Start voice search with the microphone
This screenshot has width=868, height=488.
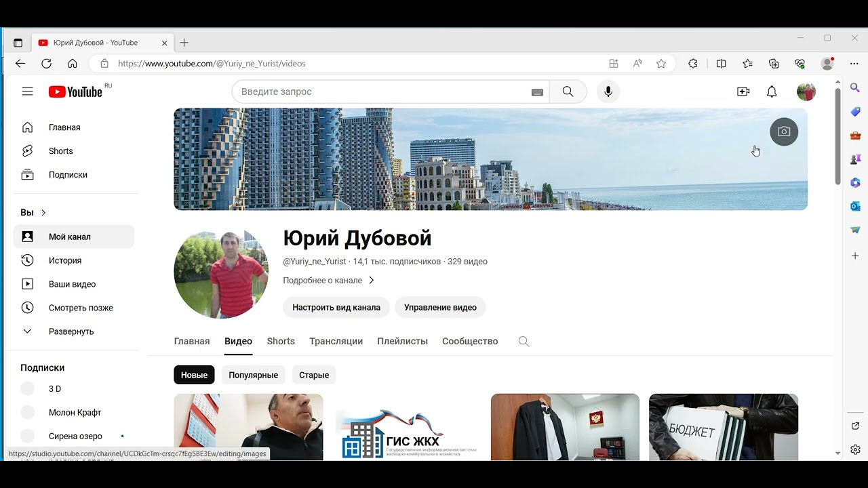coord(608,91)
